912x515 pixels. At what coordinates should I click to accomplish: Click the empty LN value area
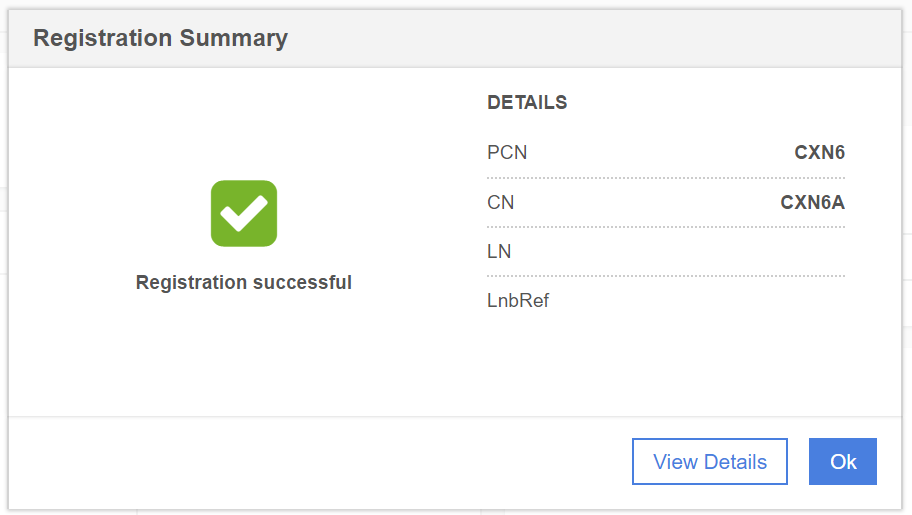click(780, 252)
